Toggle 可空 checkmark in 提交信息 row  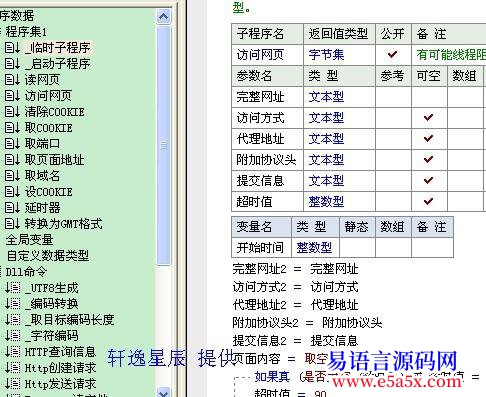point(428,180)
